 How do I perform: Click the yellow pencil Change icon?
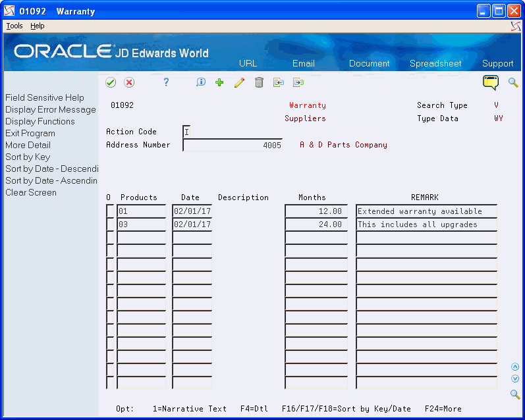pos(239,82)
